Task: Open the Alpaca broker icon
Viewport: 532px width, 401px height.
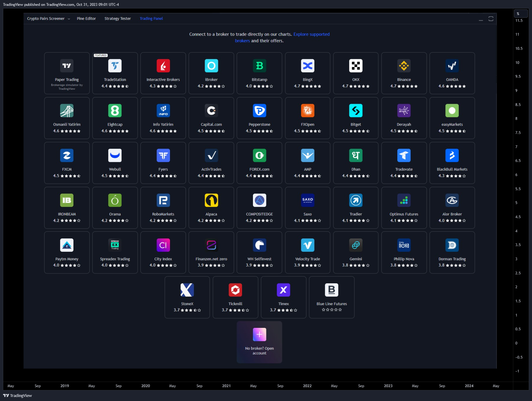Action: (211, 200)
